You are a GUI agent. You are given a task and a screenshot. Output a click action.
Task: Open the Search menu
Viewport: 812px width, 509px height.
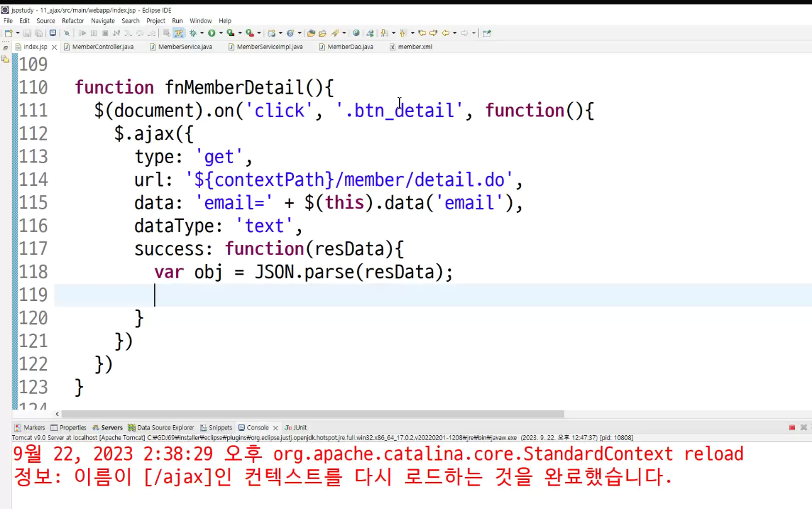point(131,21)
